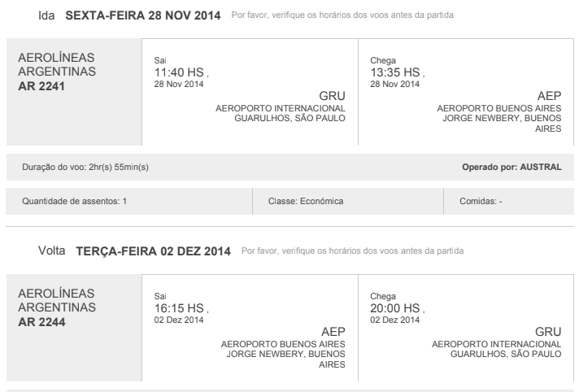The image size is (579, 392).
Task: Select the GRU code under 11:40 departure
Action: [x=333, y=96]
